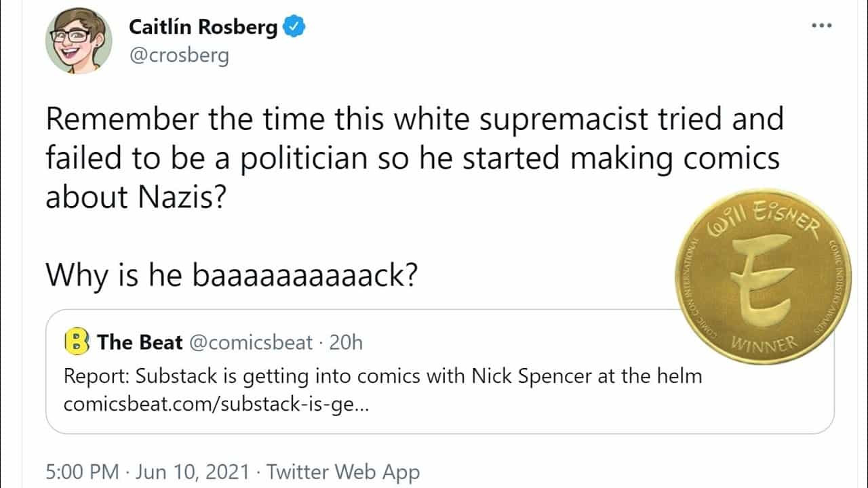Click the @comicsbeat handle
The height and width of the screenshot is (488, 868).
click(x=251, y=342)
